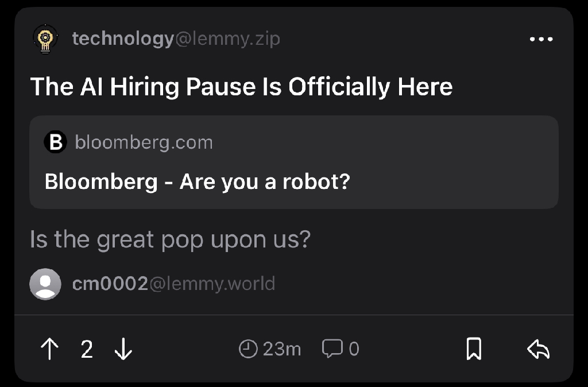Click the speech bubble comments icon
The width and height of the screenshot is (588, 387).
[x=332, y=349]
